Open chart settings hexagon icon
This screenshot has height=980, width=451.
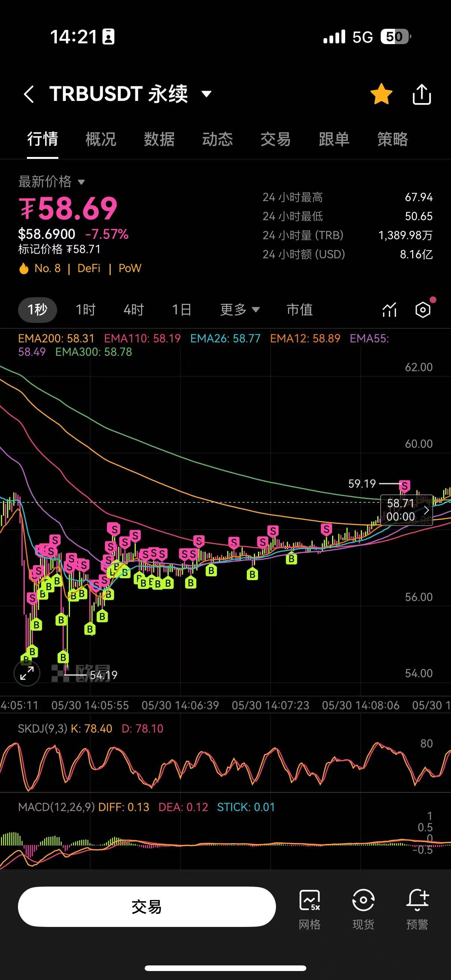pyautogui.click(x=423, y=310)
